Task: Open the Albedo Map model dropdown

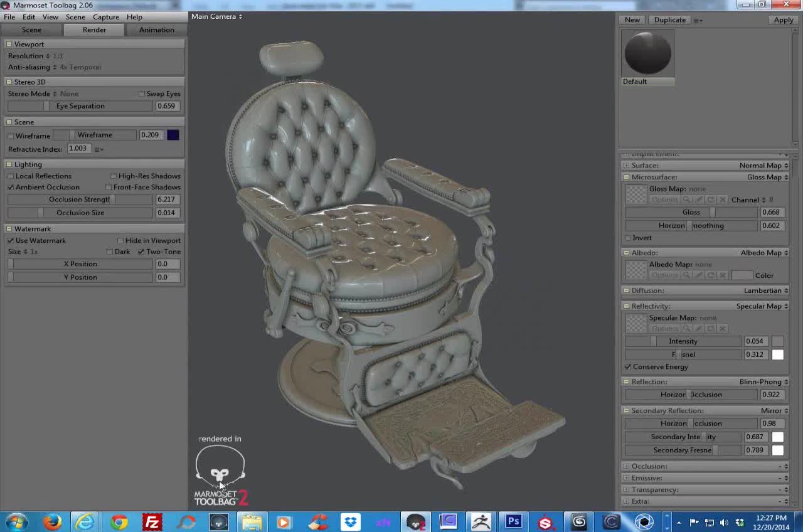Action: coord(764,253)
